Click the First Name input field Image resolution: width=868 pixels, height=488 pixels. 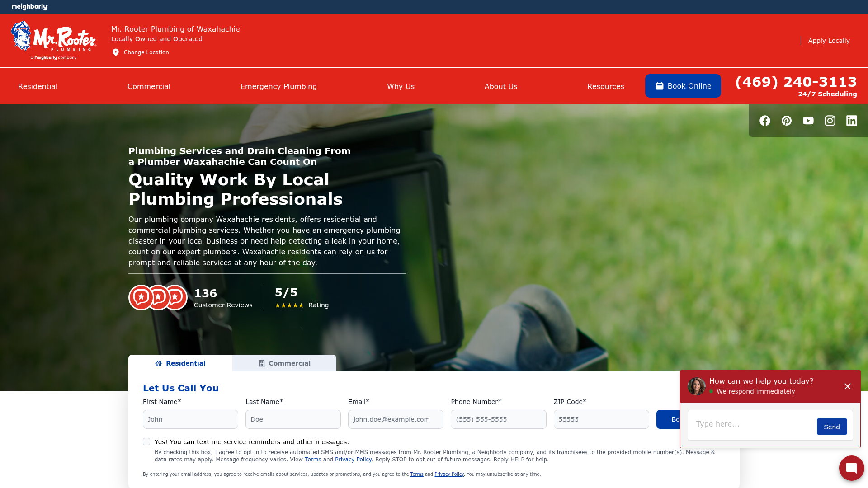(x=190, y=419)
